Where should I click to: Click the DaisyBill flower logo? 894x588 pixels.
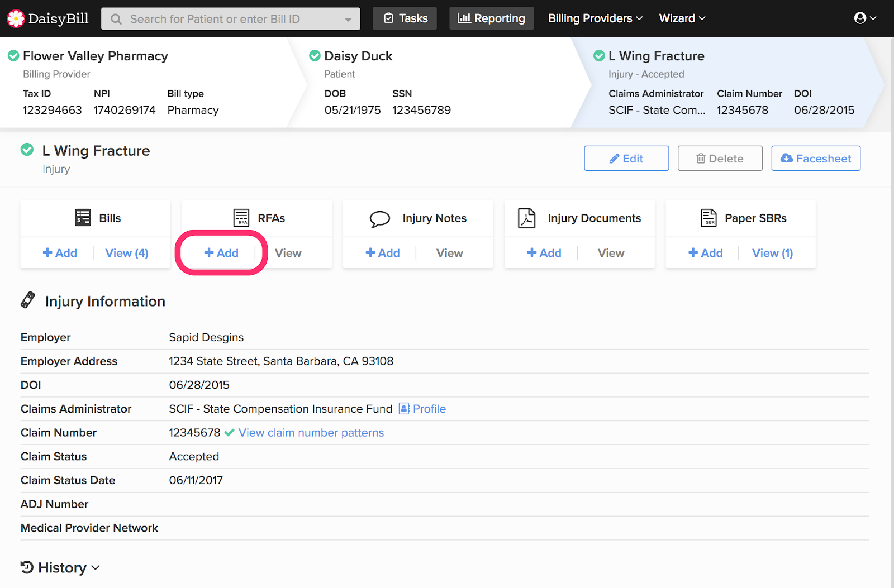16,18
